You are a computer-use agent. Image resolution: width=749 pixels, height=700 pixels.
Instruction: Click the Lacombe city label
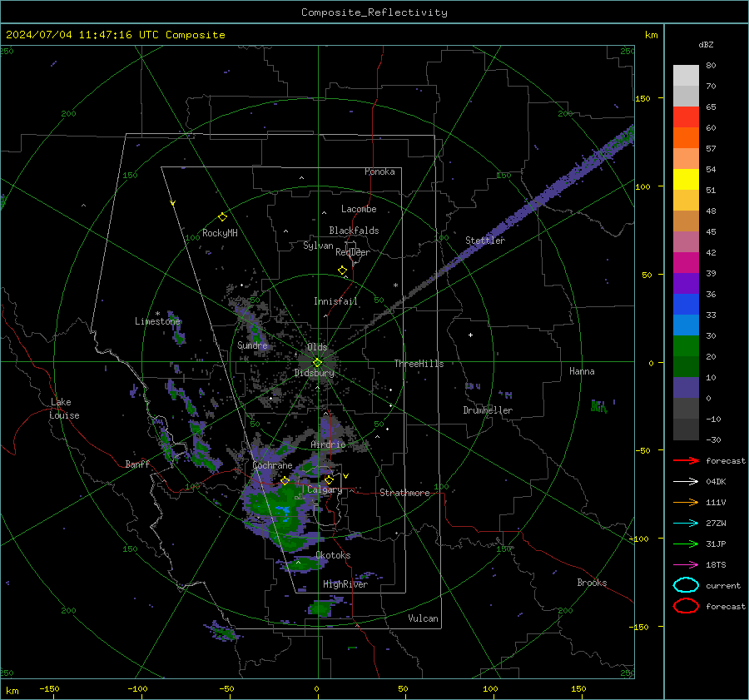tap(359, 209)
